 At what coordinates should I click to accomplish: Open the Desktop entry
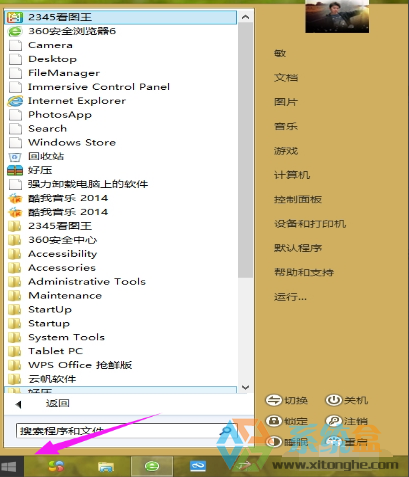121,59
